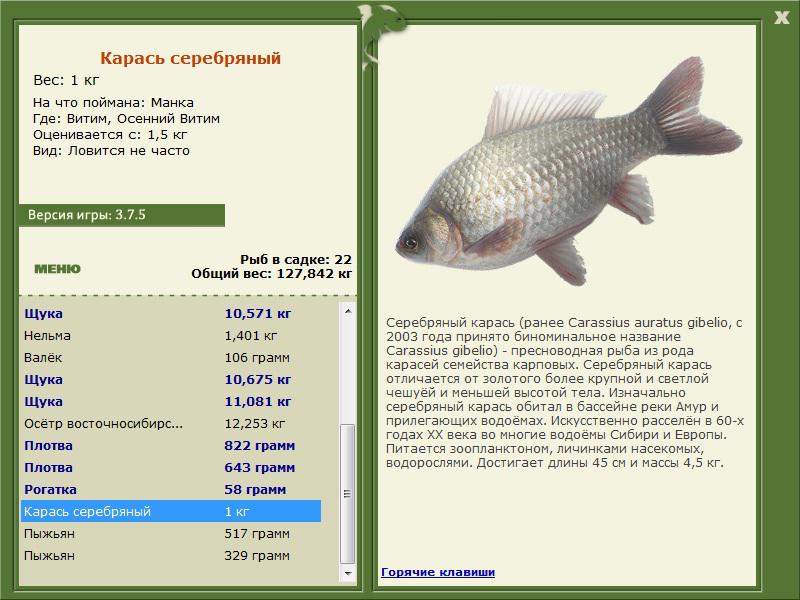The height and width of the screenshot is (600, 800).
Task: Click the Вес: 1 кг line
Action: [x=66, y=80]
